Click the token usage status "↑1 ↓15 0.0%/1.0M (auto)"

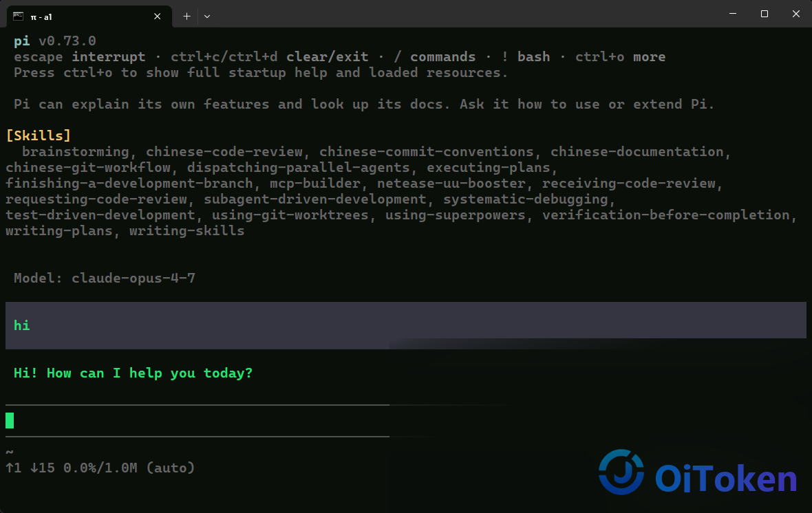click(100, 468)
